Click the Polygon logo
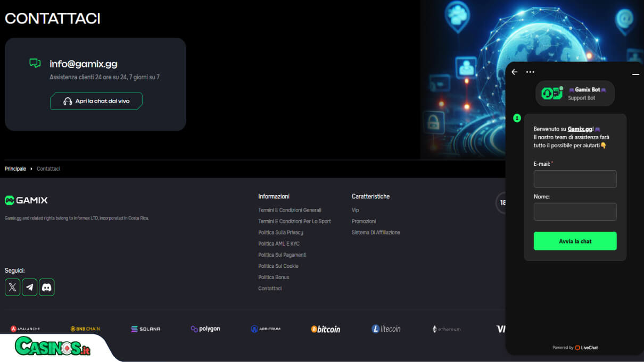 (x=205, y=329)
